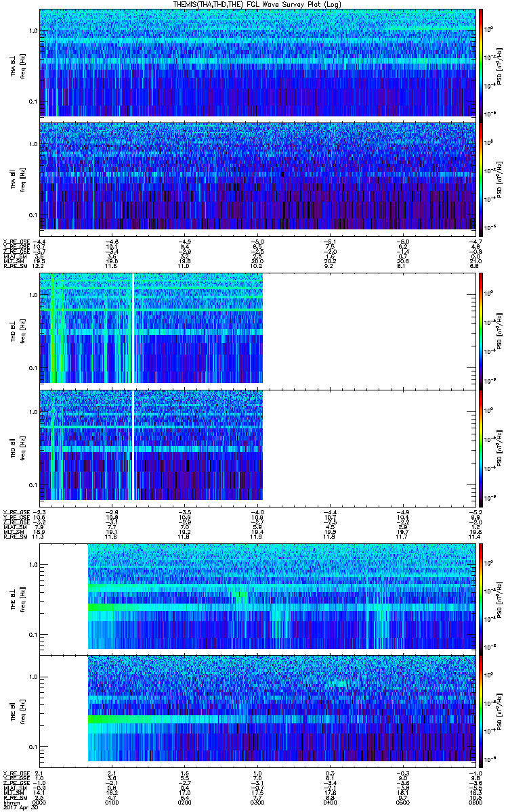Click the '0500' time label on bottom axis
508x812 pixels.
click(x=402, y=802)
